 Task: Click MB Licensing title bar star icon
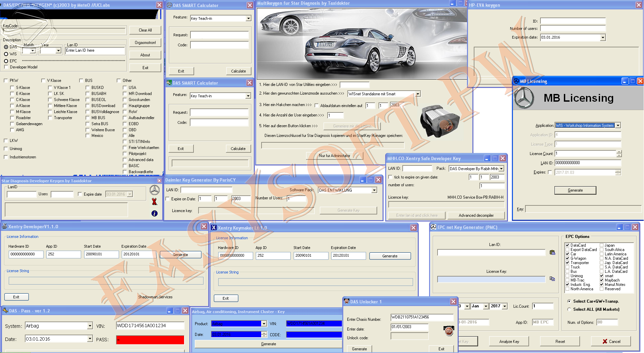tap(516, 81)
